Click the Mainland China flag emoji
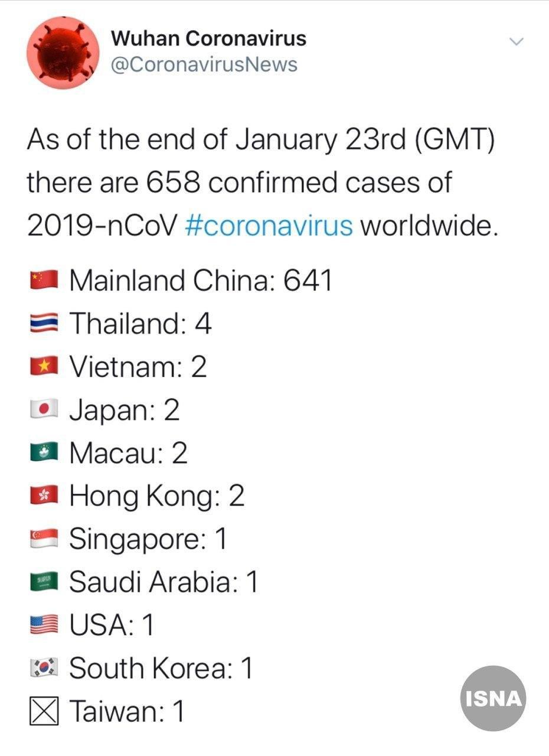The width and height of the screenshot is (549, 756). [44, 280]
